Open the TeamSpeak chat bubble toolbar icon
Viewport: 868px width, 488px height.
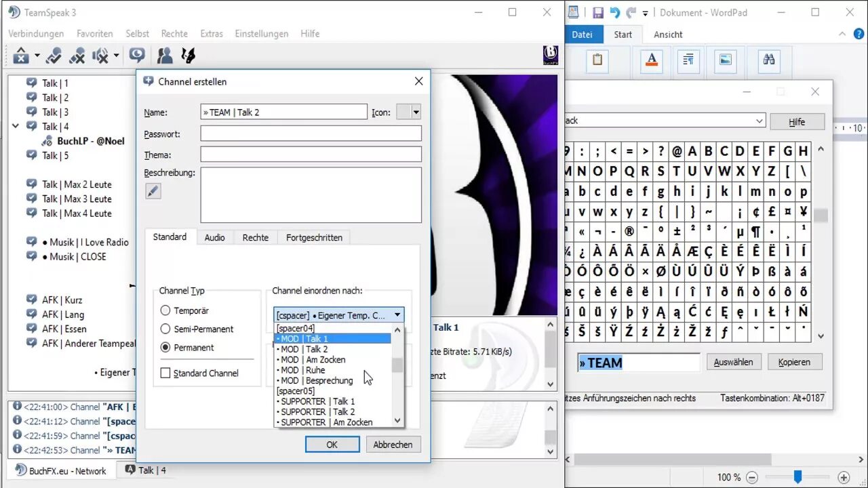138,56
